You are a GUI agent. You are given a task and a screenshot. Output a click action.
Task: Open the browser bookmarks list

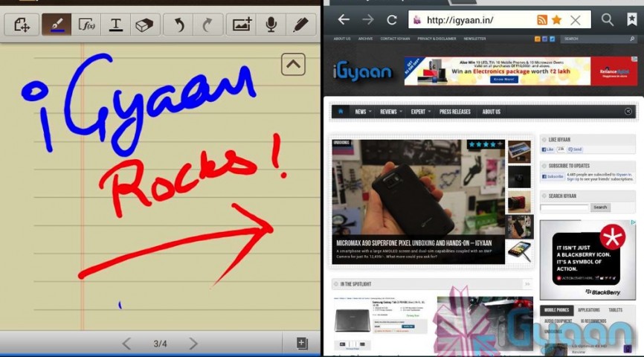[631, 19]
